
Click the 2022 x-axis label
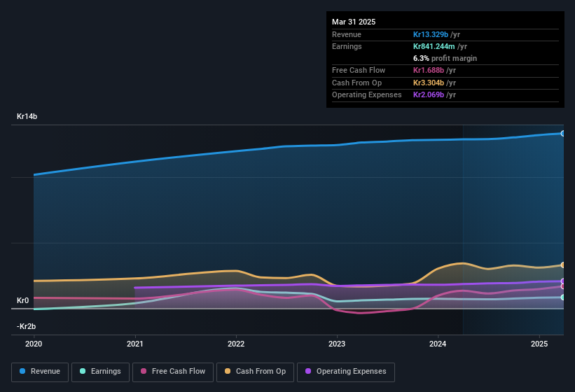[x=236, y=344]
